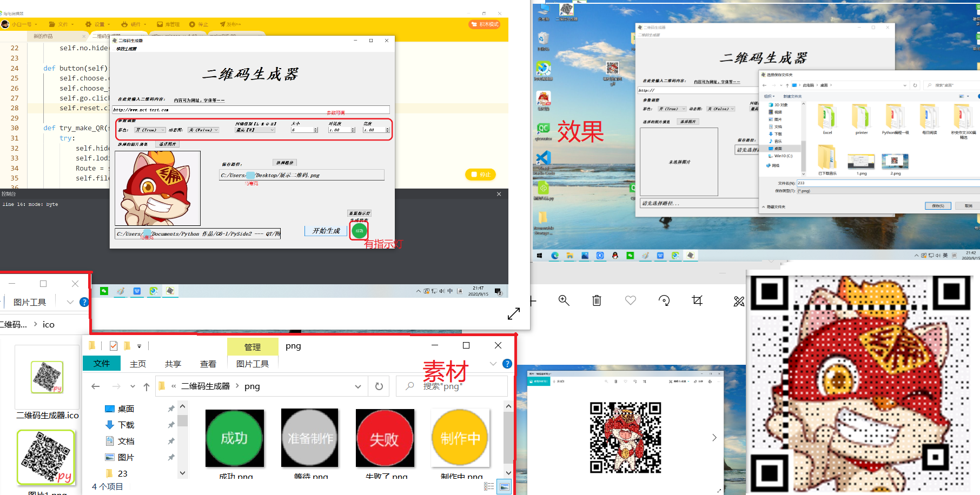Click 库管理 in the code editor toolbar
The image size is (980, 495).
tap(168, 24)
